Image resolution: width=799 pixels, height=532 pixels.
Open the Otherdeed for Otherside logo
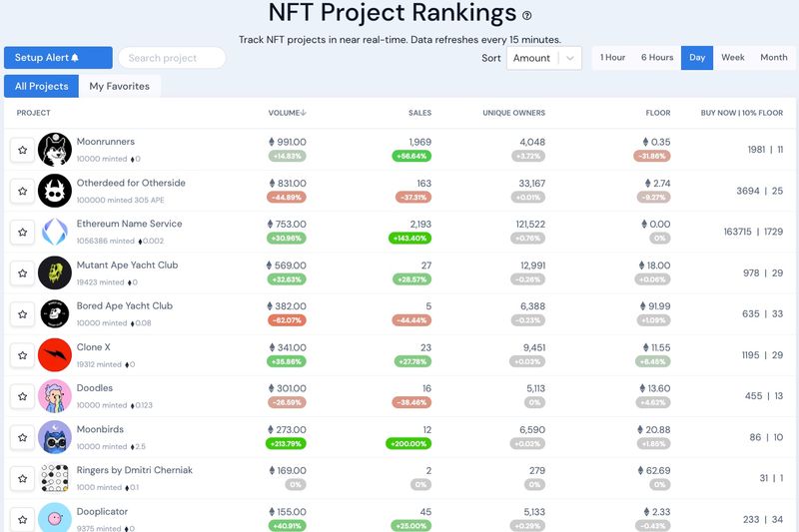click(x=55, y=191)
